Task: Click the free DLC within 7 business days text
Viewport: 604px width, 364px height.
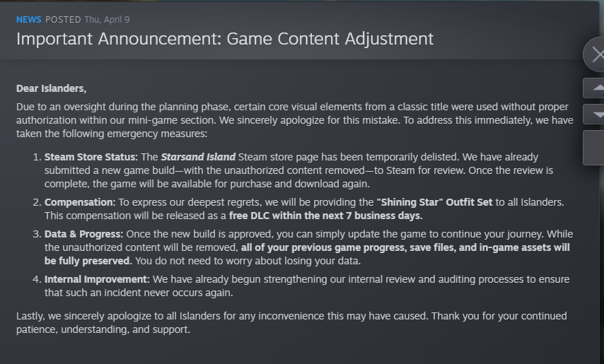Action: tap(325, 216)
